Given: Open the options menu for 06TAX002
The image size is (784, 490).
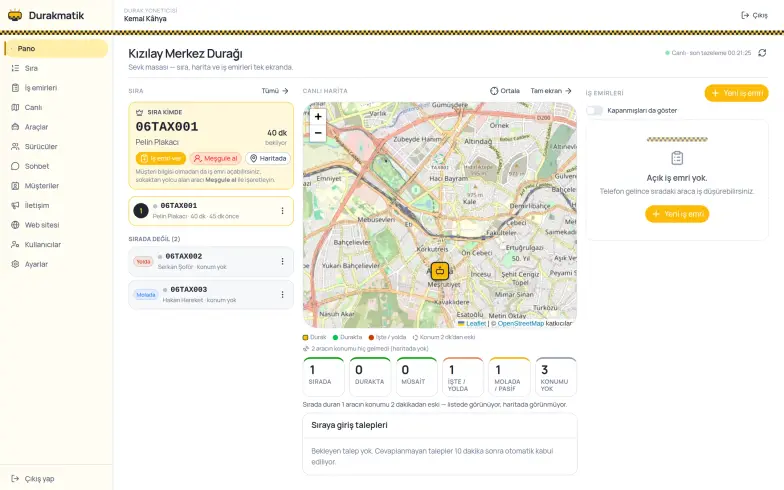Looking at the screenshot, I should pyautogui.click(x=282, y=262).
